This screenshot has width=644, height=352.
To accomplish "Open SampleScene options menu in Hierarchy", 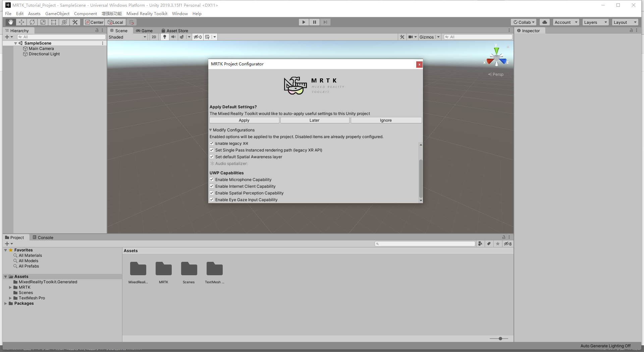I will (103, 43).
